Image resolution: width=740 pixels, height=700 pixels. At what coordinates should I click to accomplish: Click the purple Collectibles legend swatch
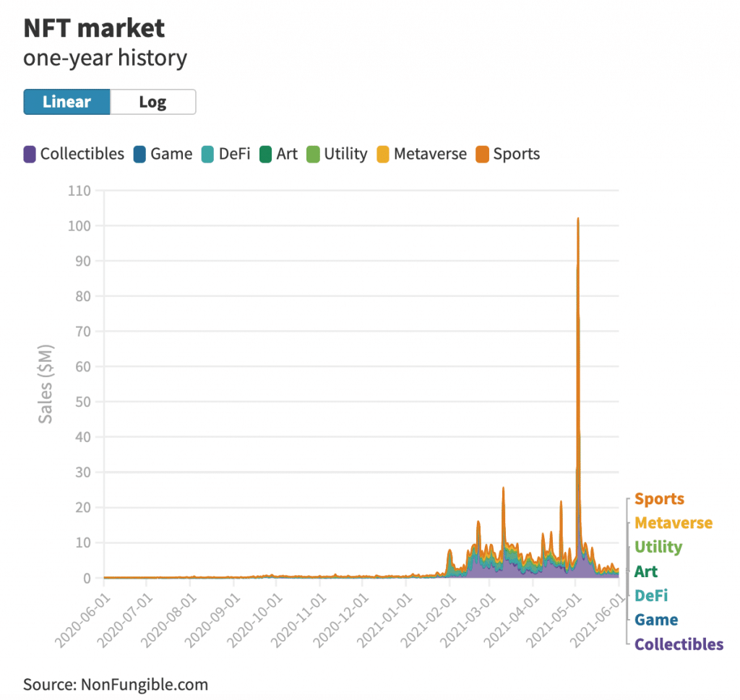(30, 154)
